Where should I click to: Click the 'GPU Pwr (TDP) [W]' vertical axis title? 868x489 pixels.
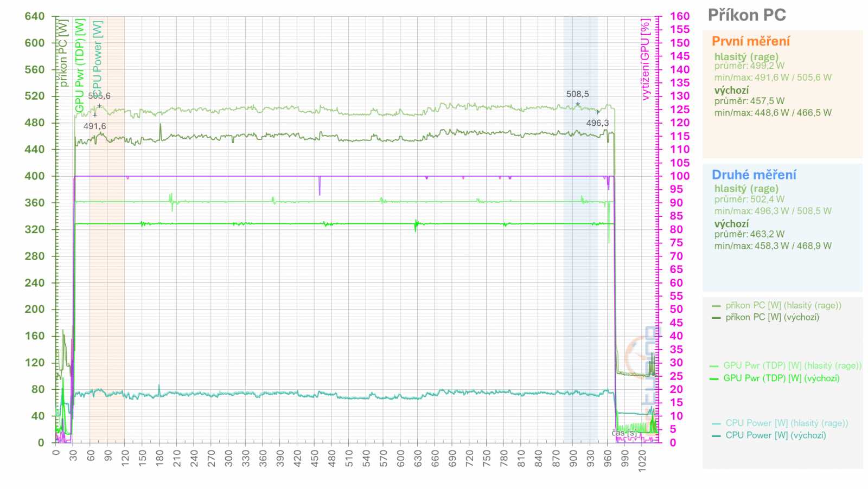(80, 66)
